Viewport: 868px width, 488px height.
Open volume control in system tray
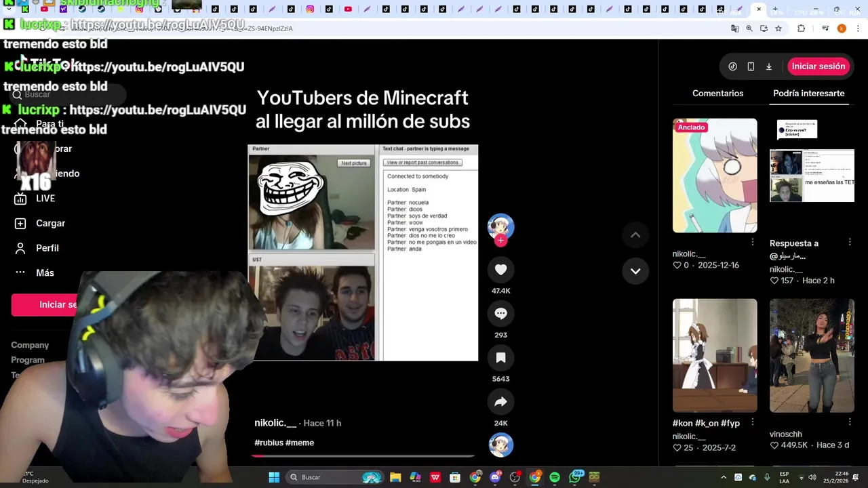(812, 477)
